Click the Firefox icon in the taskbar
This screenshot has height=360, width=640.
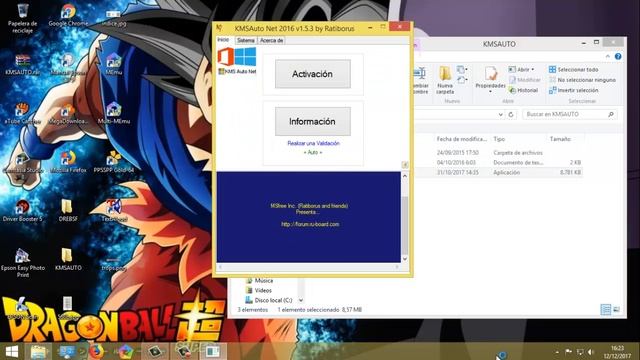point(96,351)
